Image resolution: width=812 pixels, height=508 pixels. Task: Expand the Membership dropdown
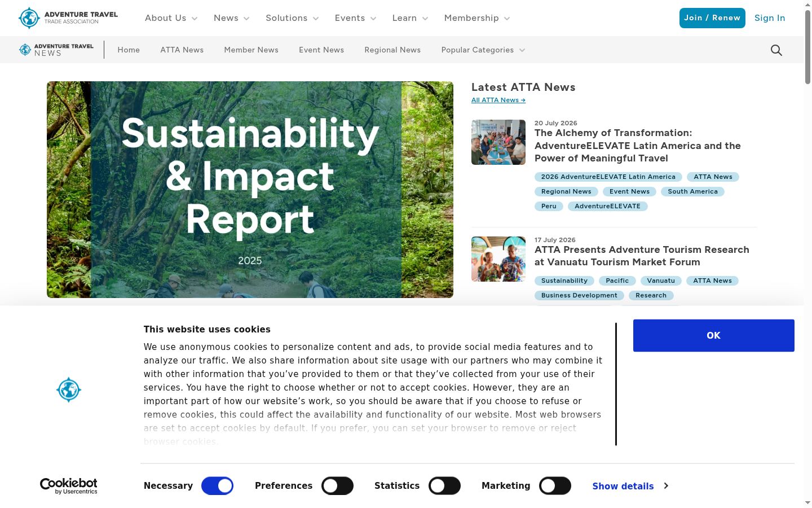coord(478,18)
